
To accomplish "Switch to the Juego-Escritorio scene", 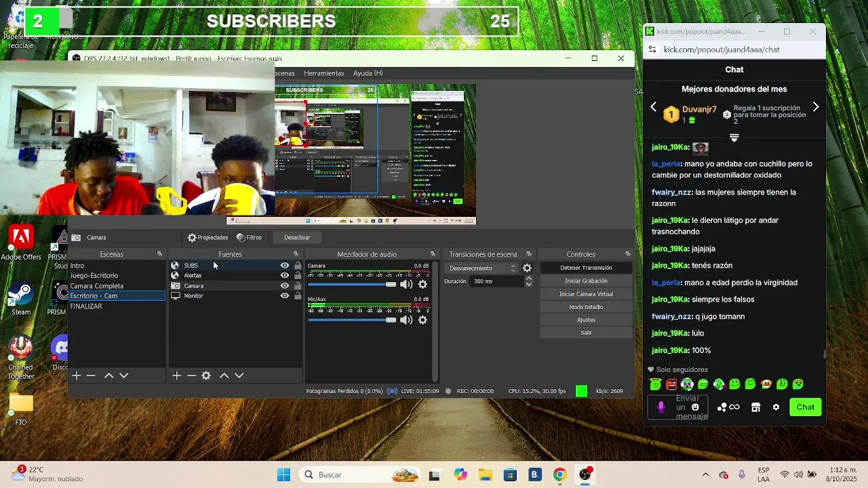I will tap(117, 276).
